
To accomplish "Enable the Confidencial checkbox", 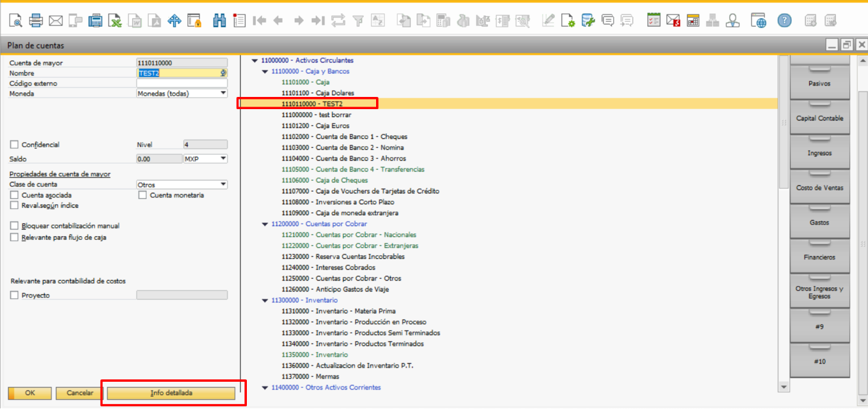I will [x=15, y=145].
